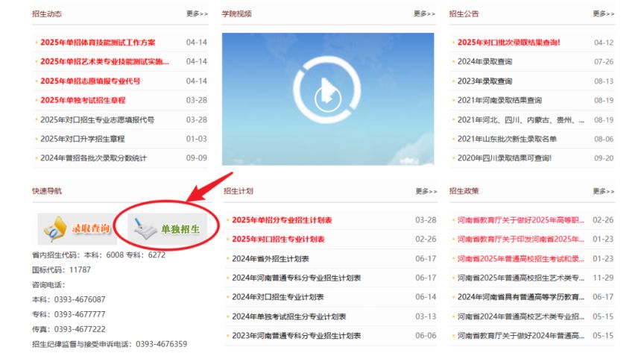Click the 快速导航 section heading
The width and height of the screenshot is (644, 359).
click(x=47, y=191)
